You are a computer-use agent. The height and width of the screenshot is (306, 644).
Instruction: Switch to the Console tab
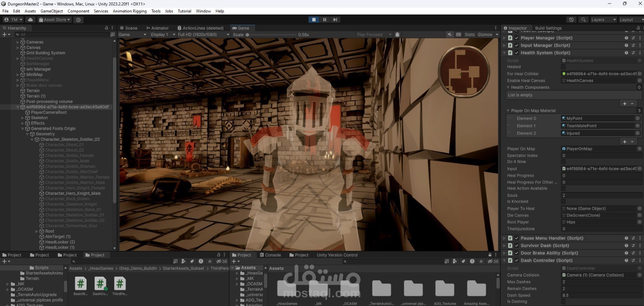coord(270,255)
